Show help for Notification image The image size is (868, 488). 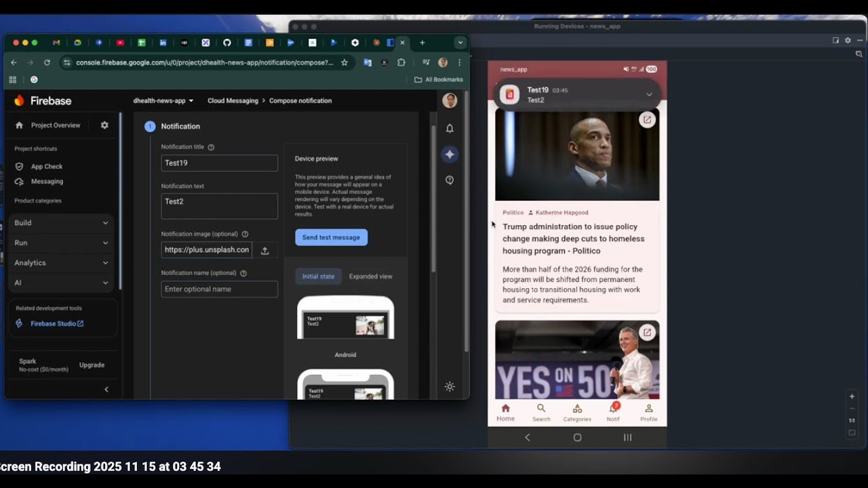click(245, 235)
